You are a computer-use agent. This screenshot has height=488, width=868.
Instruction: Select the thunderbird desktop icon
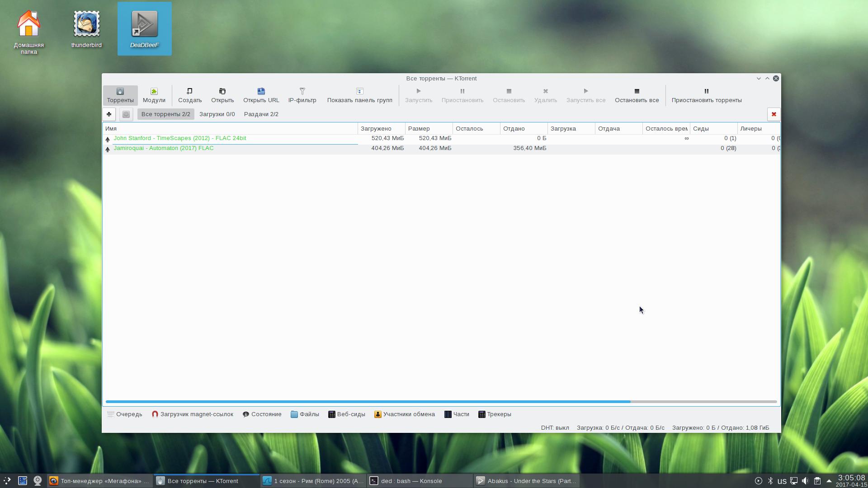pos(86,30)
